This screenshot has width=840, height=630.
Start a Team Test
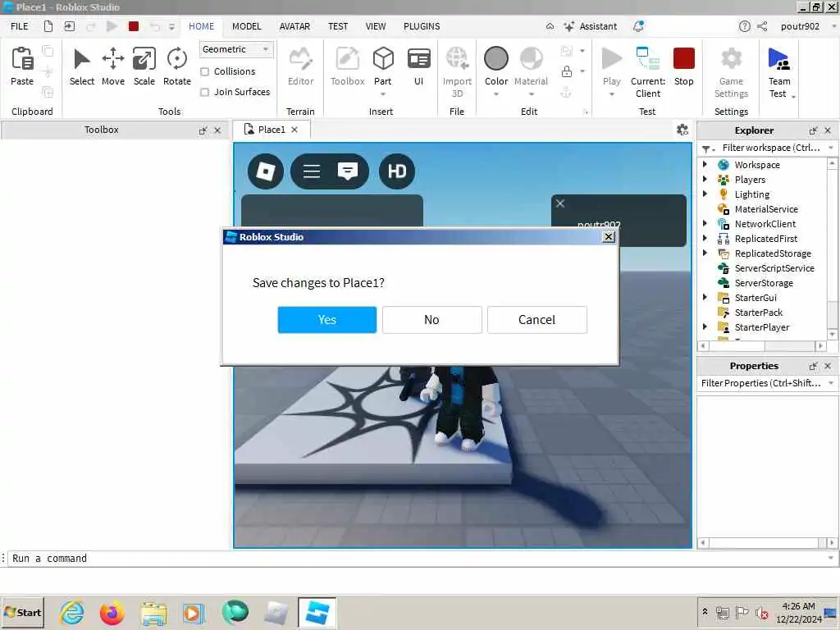point(778,72)
